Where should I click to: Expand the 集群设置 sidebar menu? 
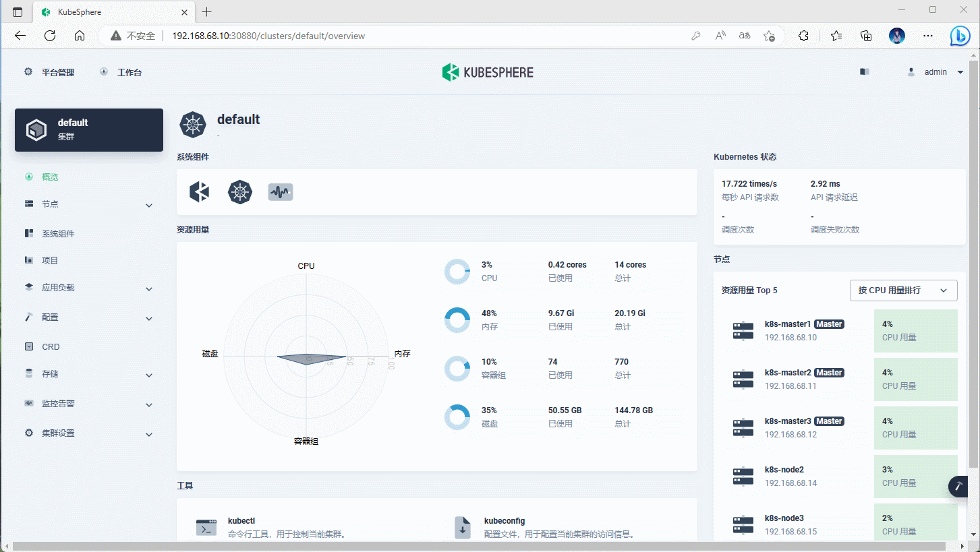coord(149,435)
